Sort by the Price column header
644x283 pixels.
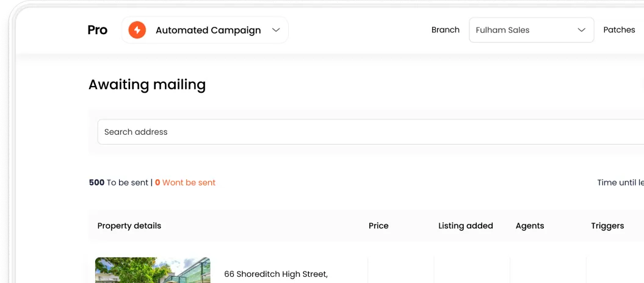click(x=378, y=226)
